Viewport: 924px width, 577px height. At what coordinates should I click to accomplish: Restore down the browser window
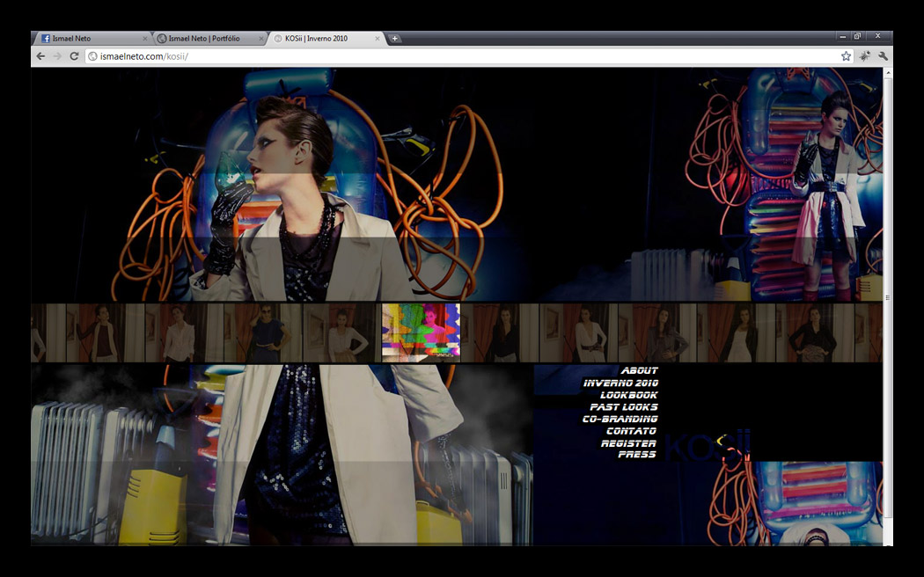(857, 37)
